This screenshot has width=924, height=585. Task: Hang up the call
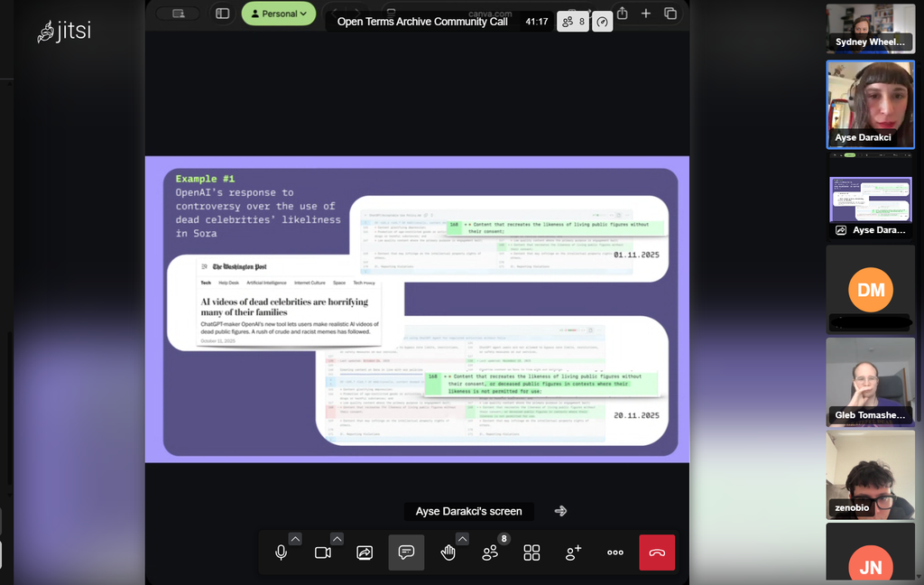657,552
